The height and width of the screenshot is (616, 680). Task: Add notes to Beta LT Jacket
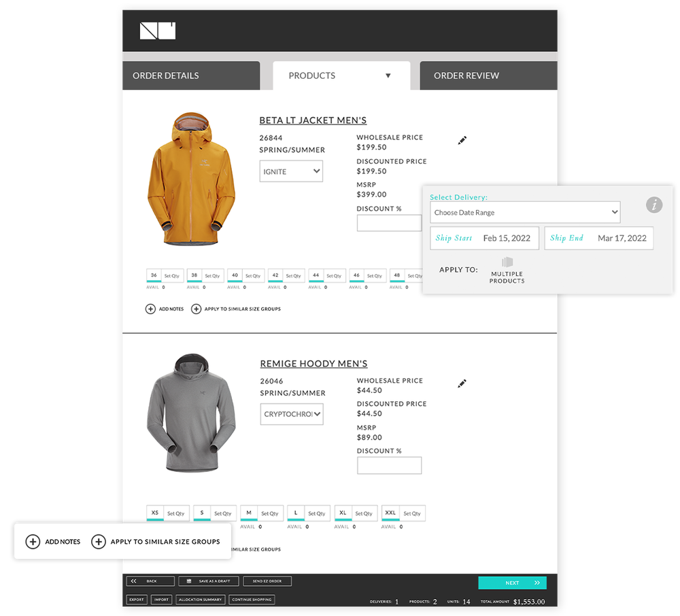(165, 309)
